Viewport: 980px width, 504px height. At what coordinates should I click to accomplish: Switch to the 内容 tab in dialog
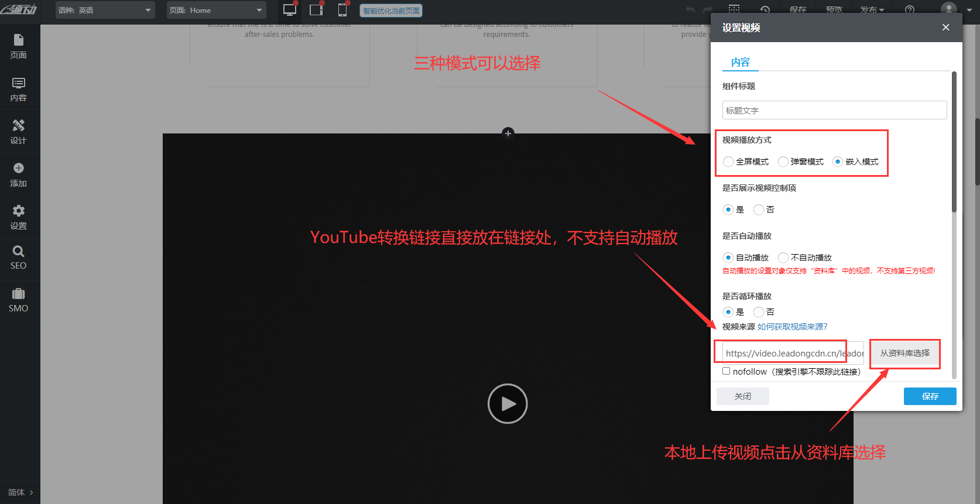coord(741,62)
